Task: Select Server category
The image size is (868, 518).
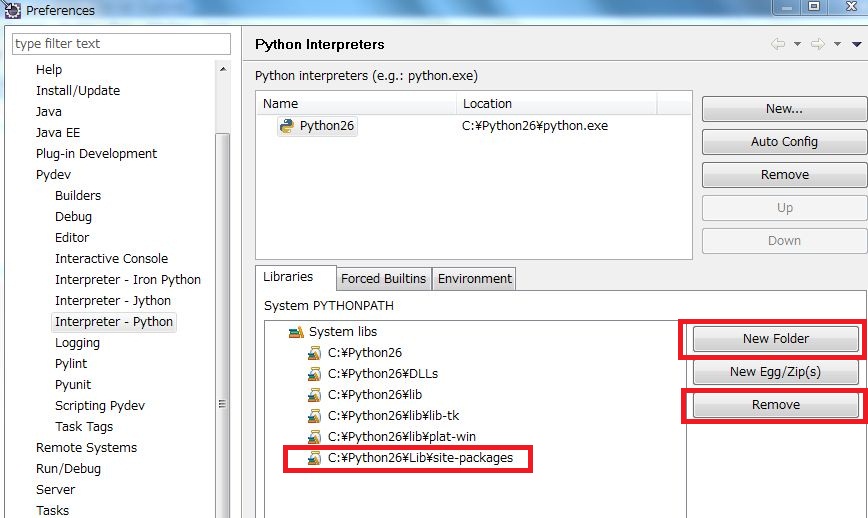Action: coord(55,490)
